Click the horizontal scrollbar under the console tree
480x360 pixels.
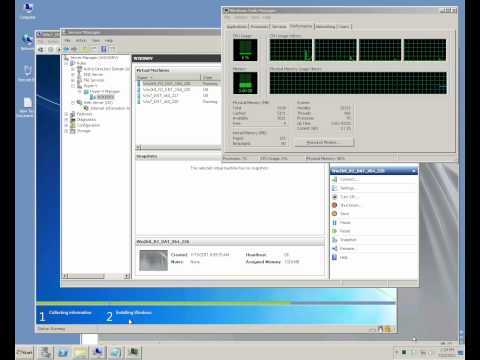(96, 276)
